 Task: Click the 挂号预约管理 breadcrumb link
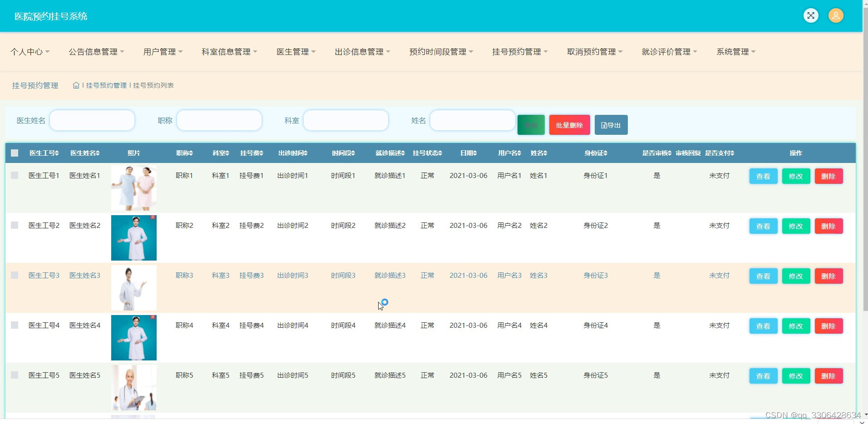tap(106, 85)
